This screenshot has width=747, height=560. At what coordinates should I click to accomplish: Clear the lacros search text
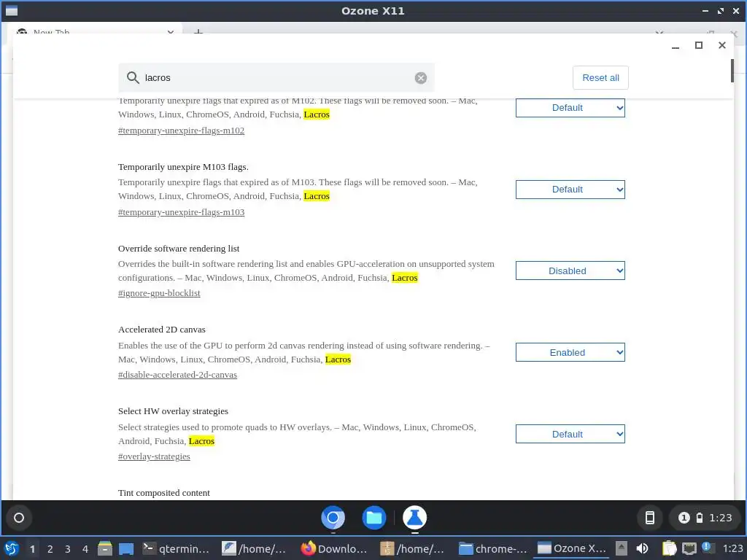click(421, 78)
